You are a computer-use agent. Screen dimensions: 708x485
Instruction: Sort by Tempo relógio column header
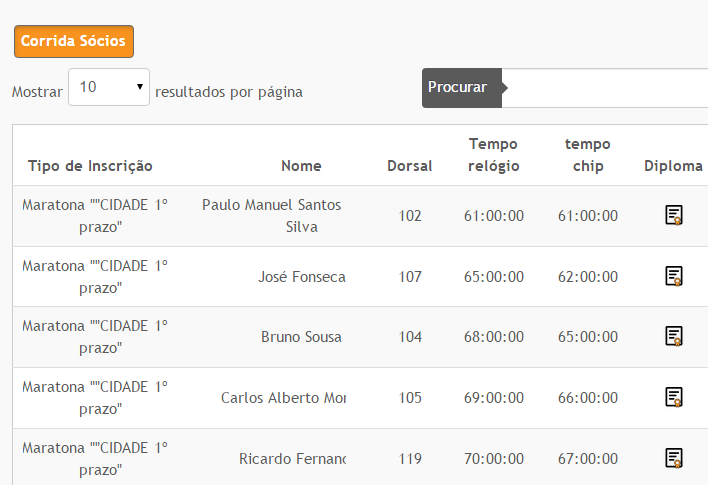[494, 155]
